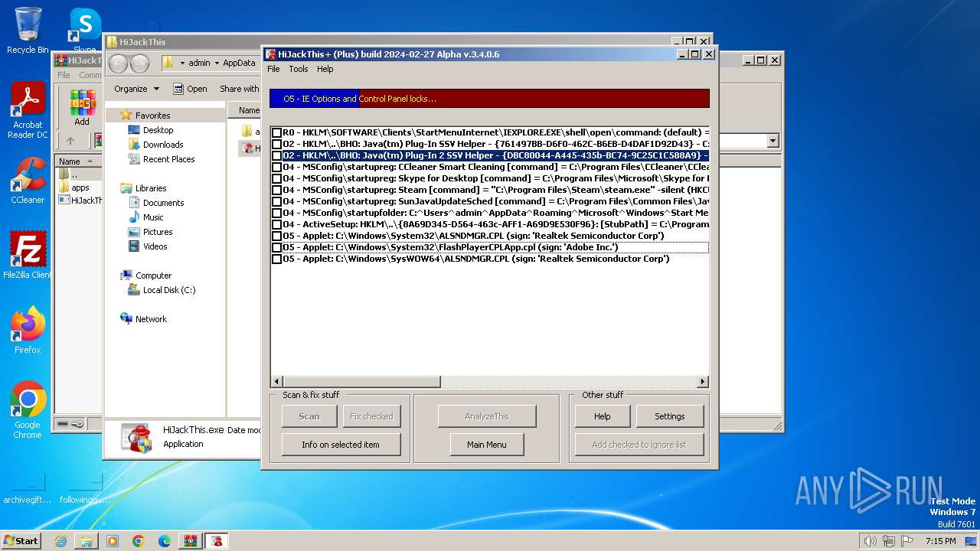Launch Firefox from desktop

coord(28,331)
